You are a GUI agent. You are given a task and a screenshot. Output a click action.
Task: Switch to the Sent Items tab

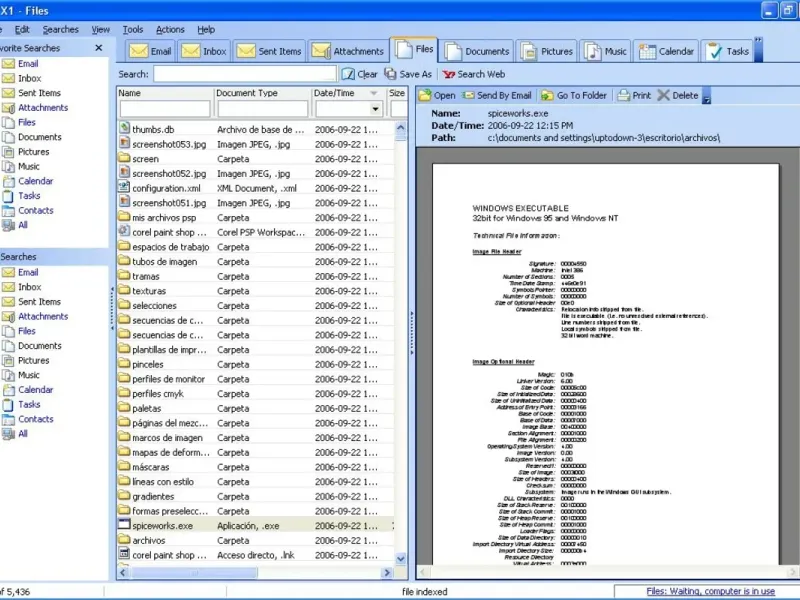[x=269, y=51]
